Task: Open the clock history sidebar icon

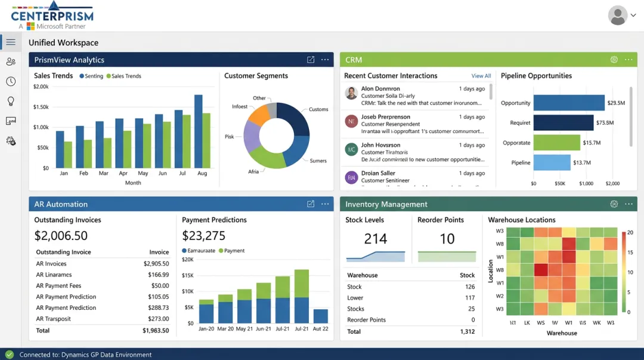Action: [x=11, y=81]
